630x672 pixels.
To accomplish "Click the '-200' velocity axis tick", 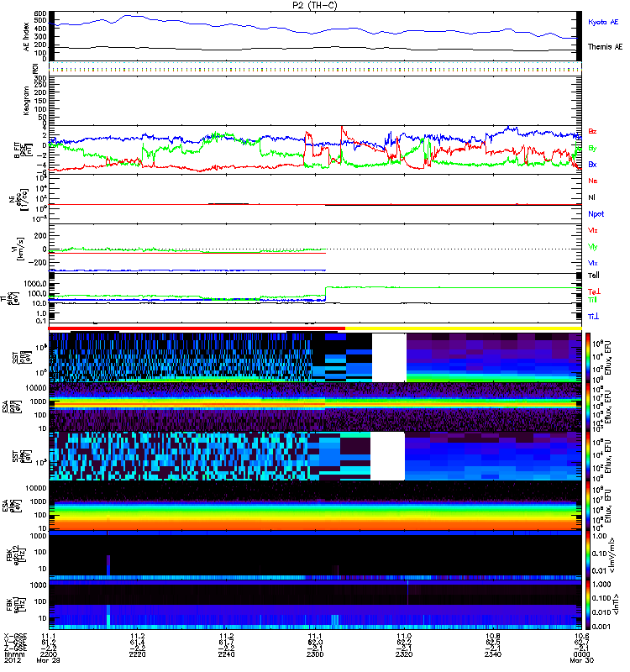I will (38, 263).
